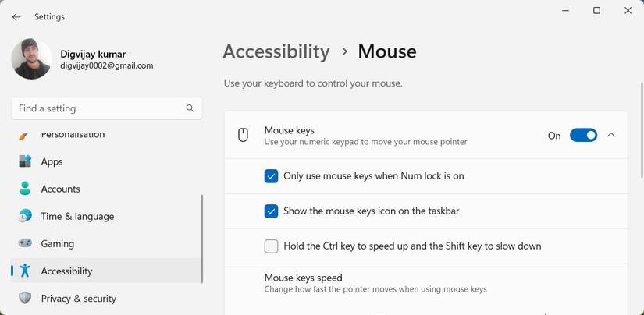644x315 pixels.
Task: Uncheck Only use mouse keys when Num lock on
Action: click(x=271, y=176)
